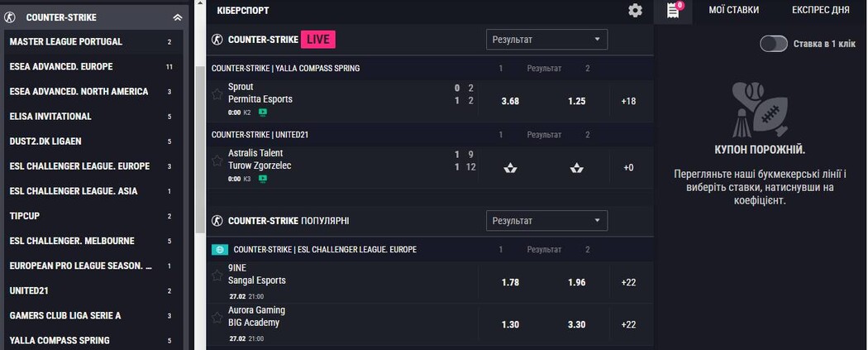Open live stream icon for Sprout match
Image resolution: width=868 pixels, height=350 pixels.
(263, 112)
